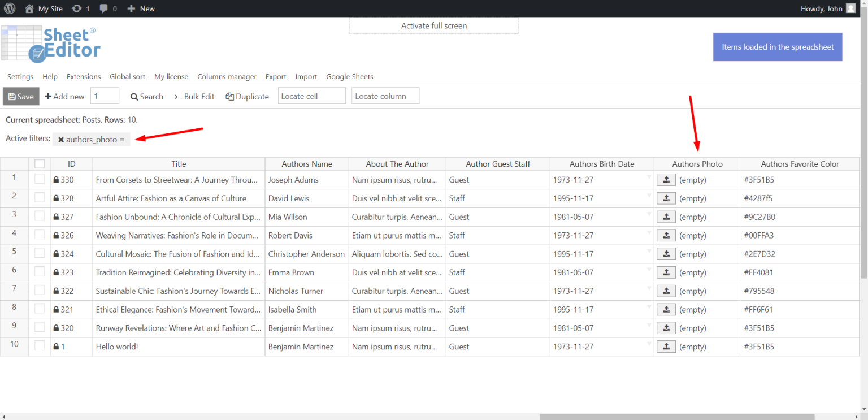Click the updates refresh icon showing 1

point(77,8)
